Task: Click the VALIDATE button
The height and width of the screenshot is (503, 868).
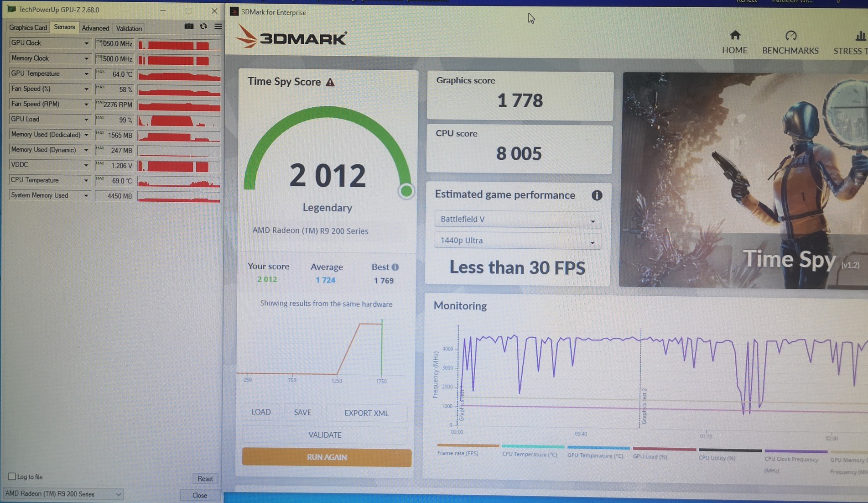Action: [x=325, y=435]
